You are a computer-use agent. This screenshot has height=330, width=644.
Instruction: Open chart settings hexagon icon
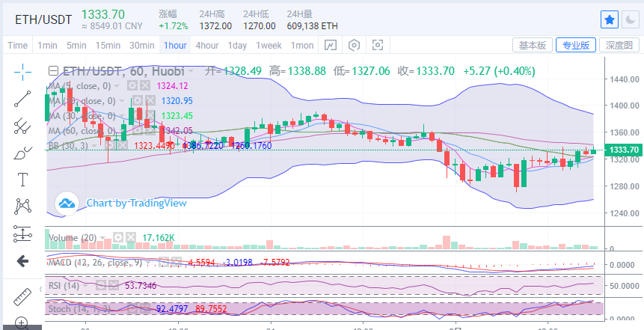(354, 45)
